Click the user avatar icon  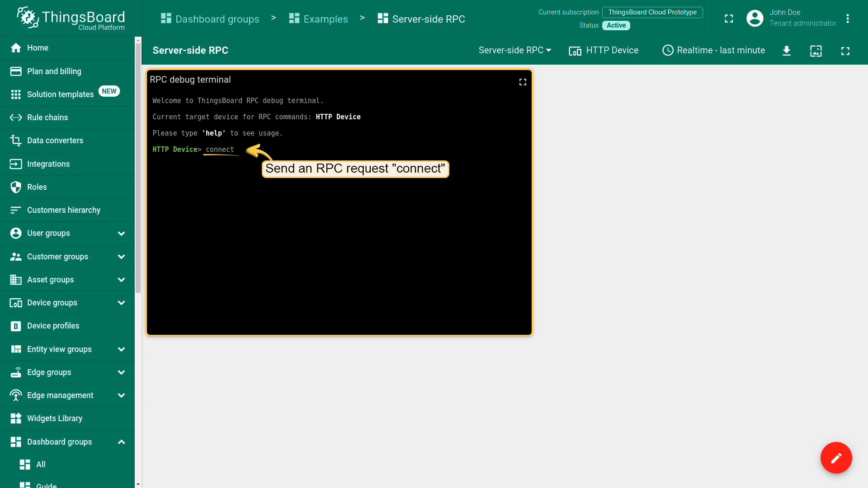tap(755, 19)
